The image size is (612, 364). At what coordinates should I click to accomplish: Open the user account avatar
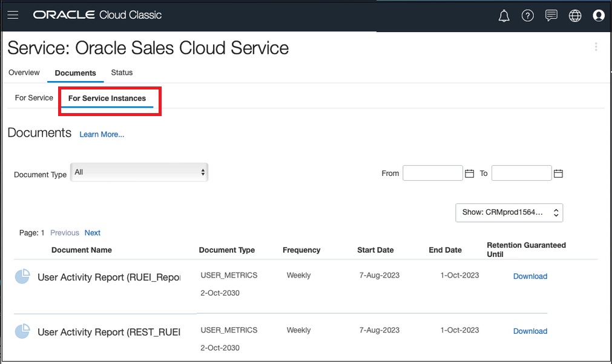click(x=598, y=15)
